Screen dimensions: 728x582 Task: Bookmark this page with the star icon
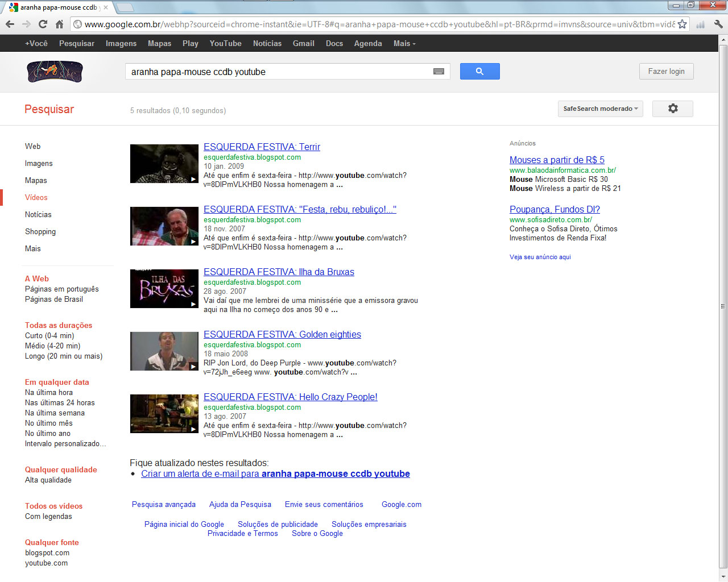[x=682, y=24]
